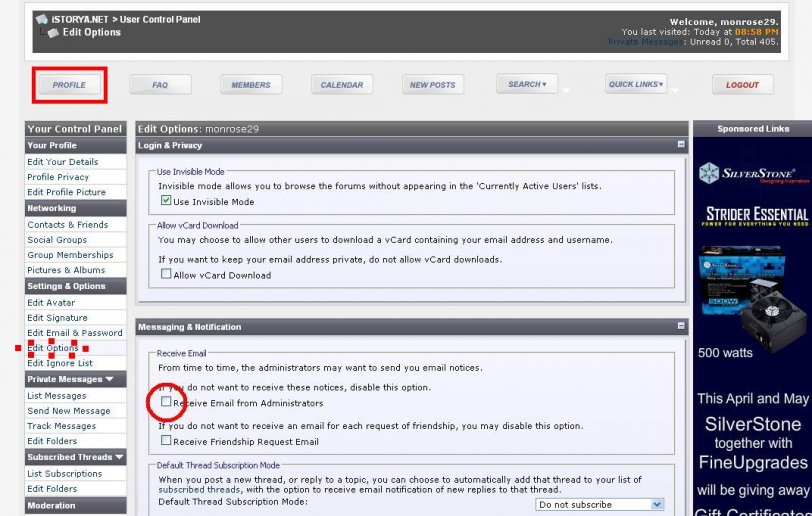Open the Calendar navigation button
The height and width of the screenshot is (516, 812).
(341, 85)
